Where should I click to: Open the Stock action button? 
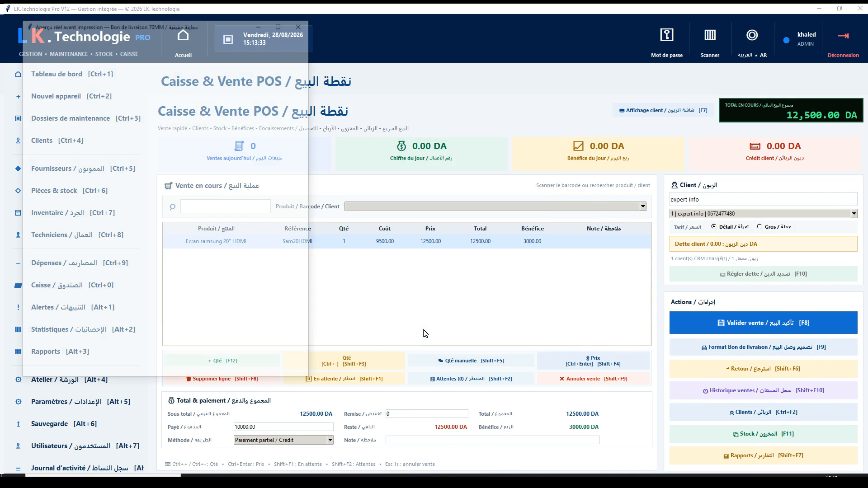coord(763,434)
